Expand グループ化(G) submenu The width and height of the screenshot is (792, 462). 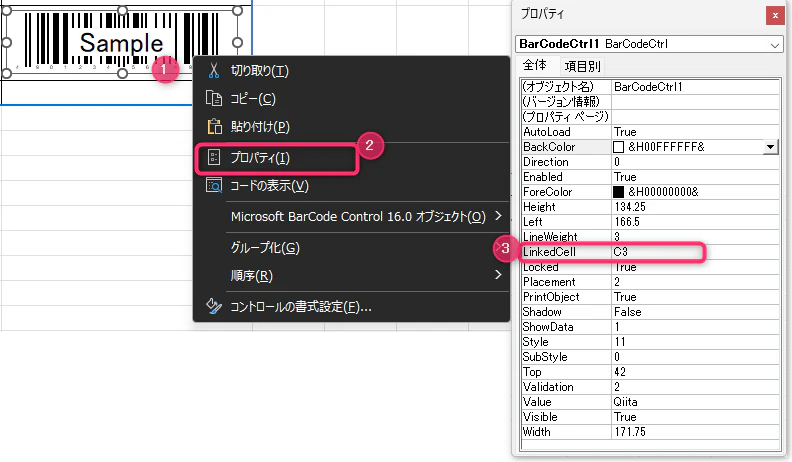coord(352,247)
